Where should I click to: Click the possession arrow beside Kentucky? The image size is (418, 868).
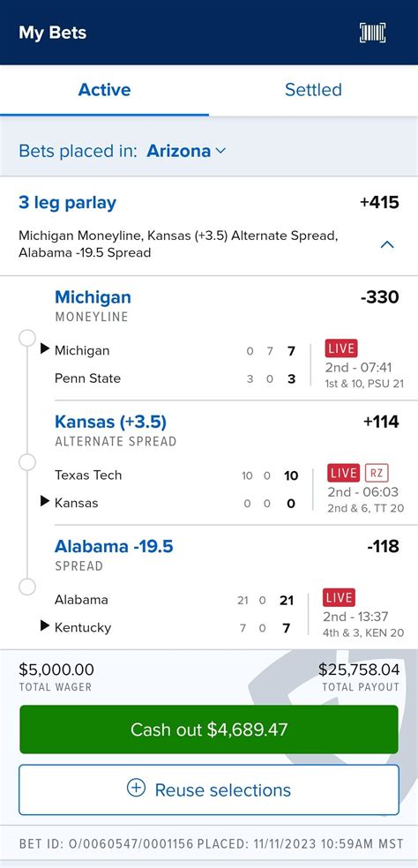point(45,626)
